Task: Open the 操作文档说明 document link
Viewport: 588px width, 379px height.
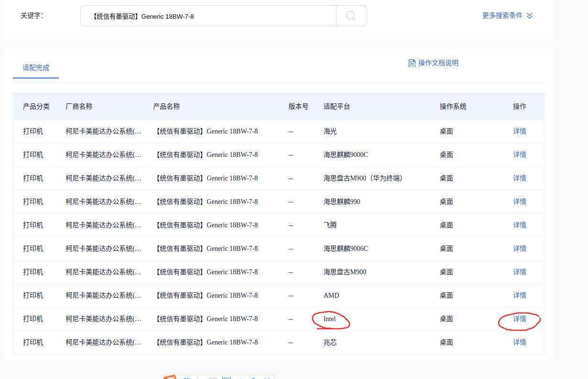Action: click(433, 63)
